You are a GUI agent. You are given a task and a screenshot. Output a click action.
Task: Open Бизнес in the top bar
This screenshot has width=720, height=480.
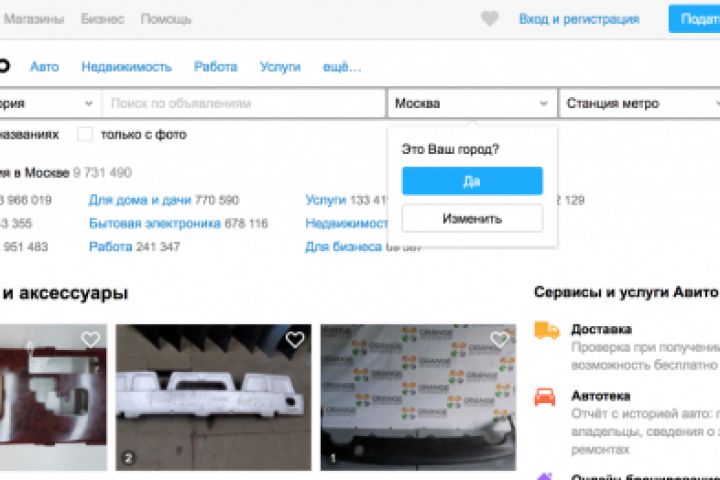102,19
